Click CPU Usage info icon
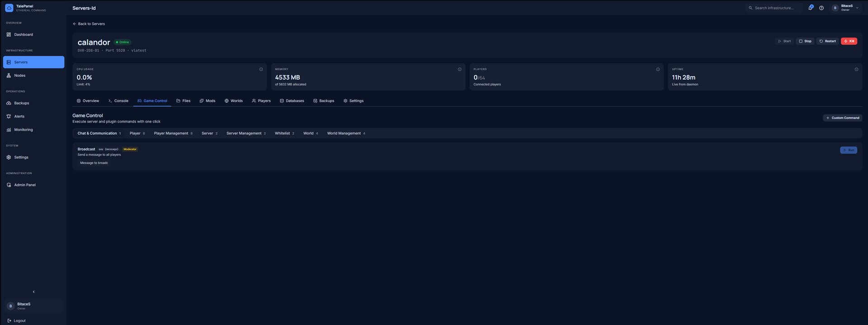The image size is (868, 325). click(261, 69)
